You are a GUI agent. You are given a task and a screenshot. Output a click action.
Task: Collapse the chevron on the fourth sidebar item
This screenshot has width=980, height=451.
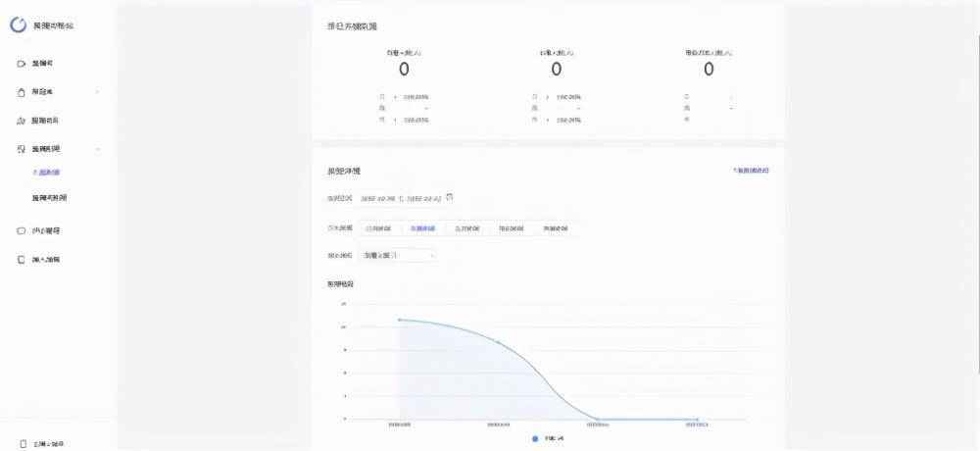(97, 149)
